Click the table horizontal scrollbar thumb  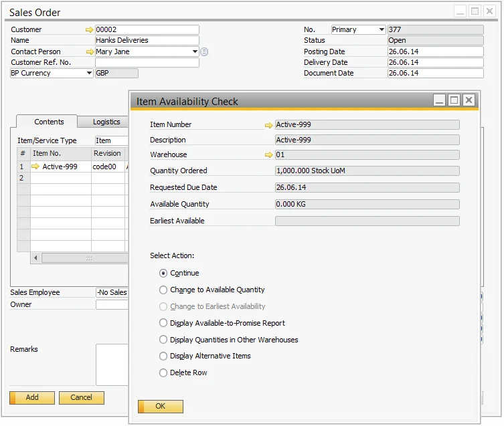point(86,258)
